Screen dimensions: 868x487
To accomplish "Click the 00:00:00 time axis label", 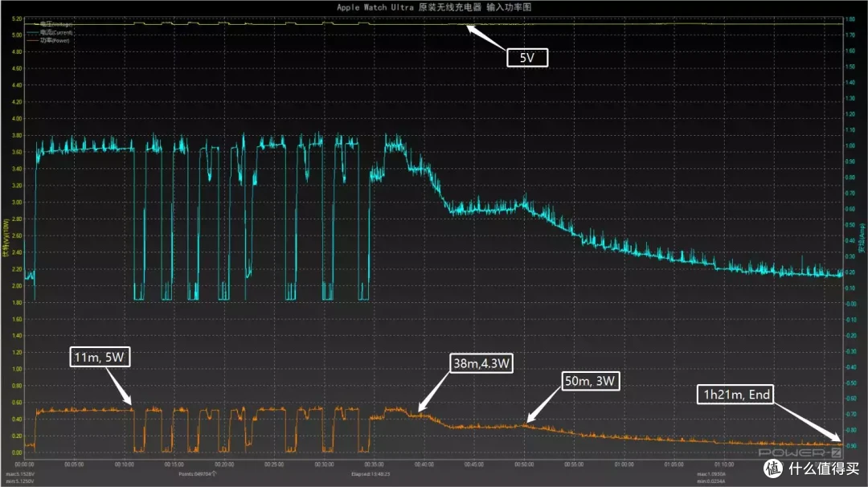I will [x=24, y=464].
